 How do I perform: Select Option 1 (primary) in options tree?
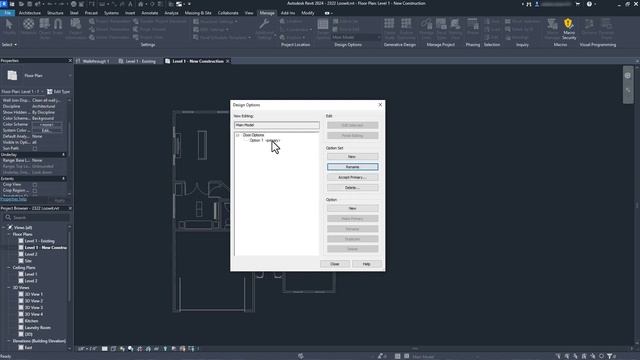pyautogui.click(x=264, y=140)
